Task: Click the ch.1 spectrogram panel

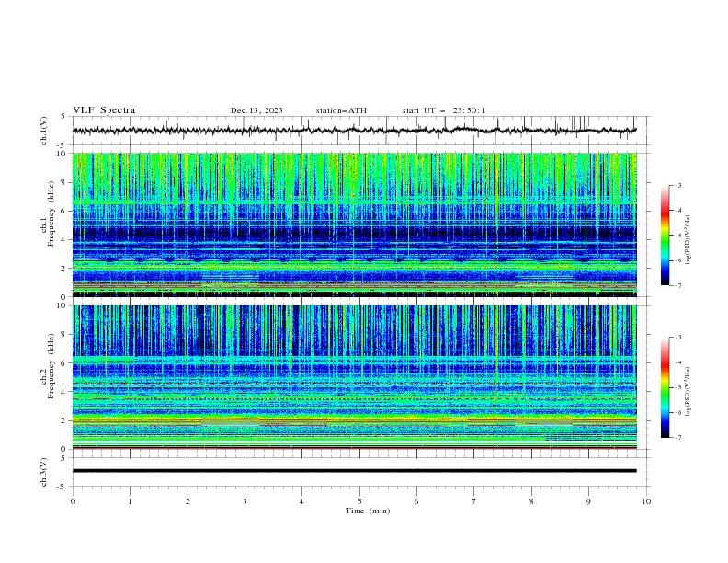Action: pos(354,224)
